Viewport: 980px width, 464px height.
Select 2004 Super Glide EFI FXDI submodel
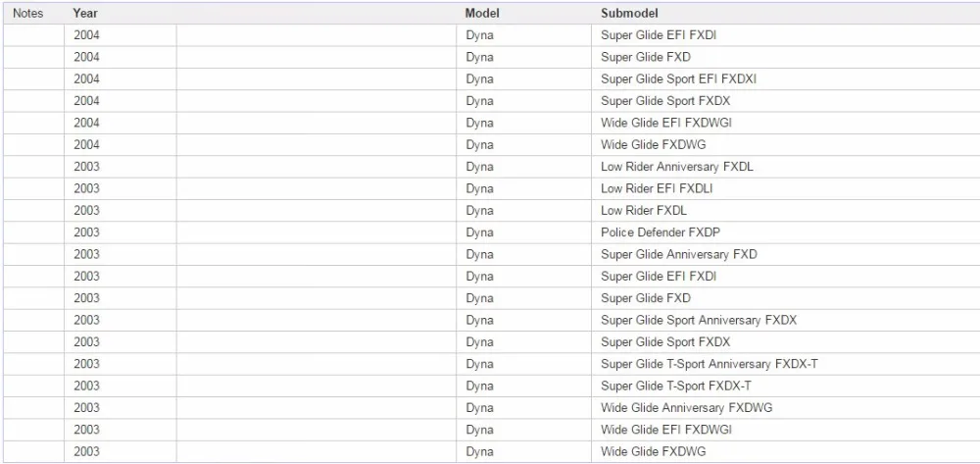pyautogui.click(x=659, y=35)
